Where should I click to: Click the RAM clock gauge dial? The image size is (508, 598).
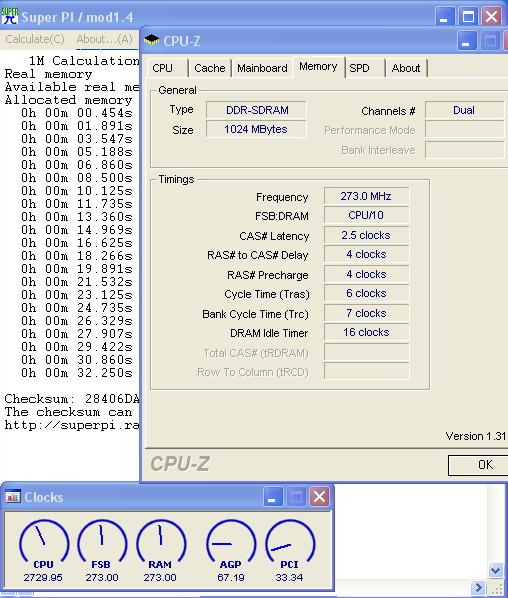tap(161, 541)
